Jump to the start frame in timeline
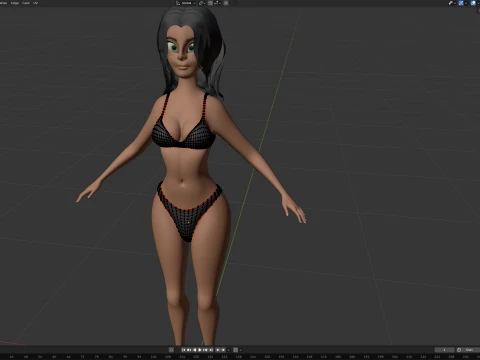 click(x=184, y=350)
